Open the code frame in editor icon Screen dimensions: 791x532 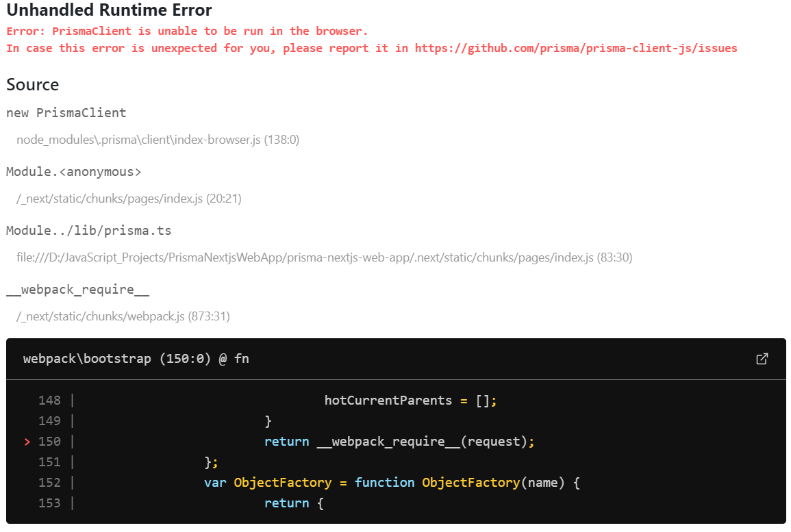(x=762, y=359)
